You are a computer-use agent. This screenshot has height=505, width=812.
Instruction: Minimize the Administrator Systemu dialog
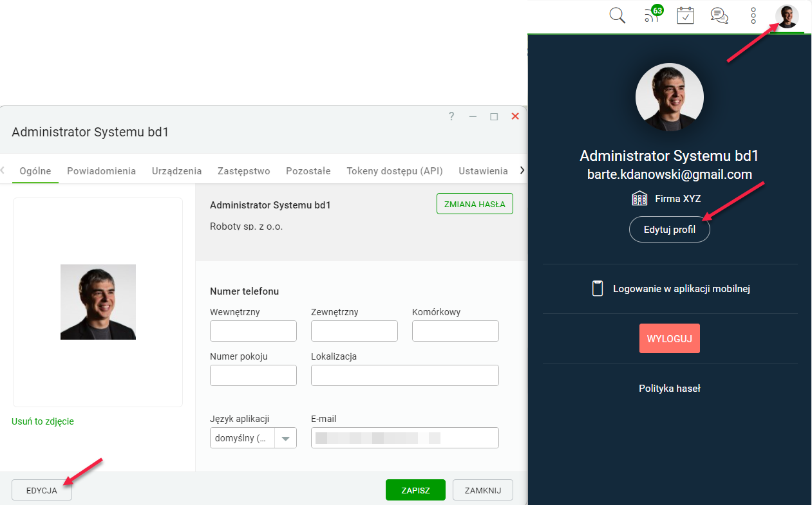pos(473,116)
